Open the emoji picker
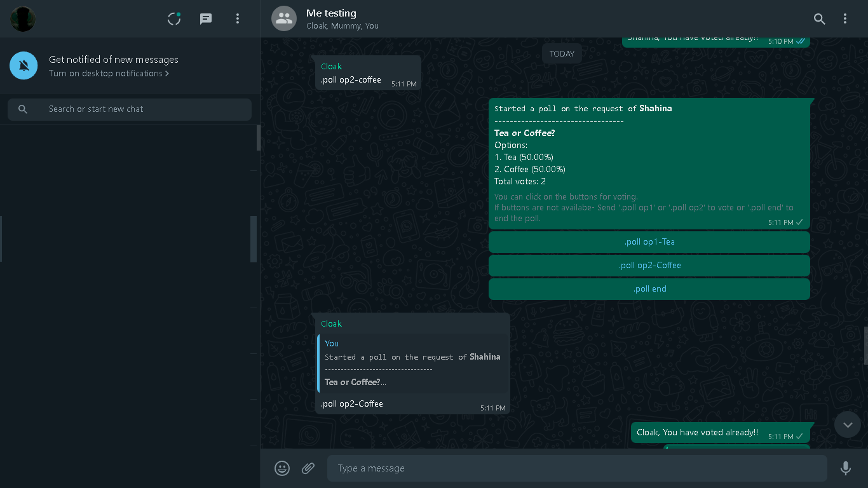The height and width of the screenshot is (488, 868). [x=282, y=468]
